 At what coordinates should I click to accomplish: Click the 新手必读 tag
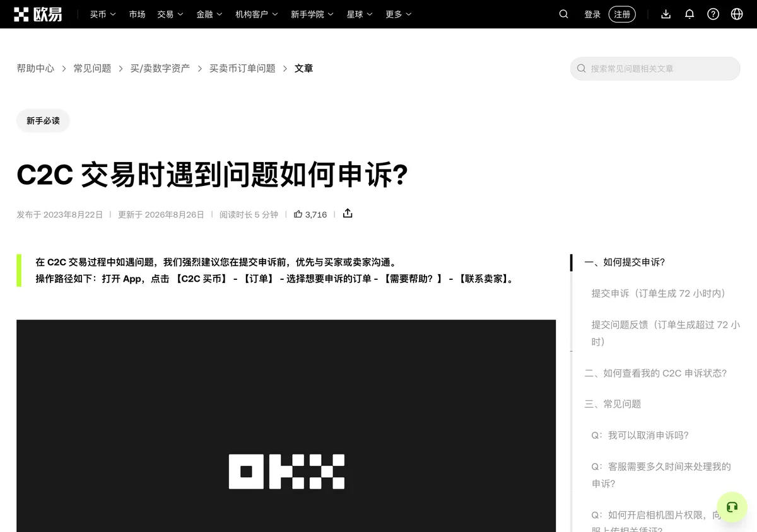tap(43, 120)
